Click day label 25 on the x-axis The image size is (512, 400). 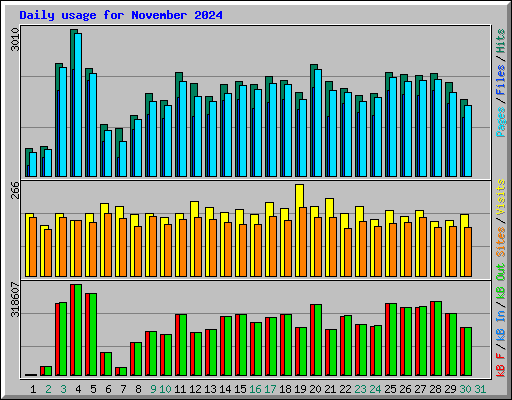coord(390,389)
